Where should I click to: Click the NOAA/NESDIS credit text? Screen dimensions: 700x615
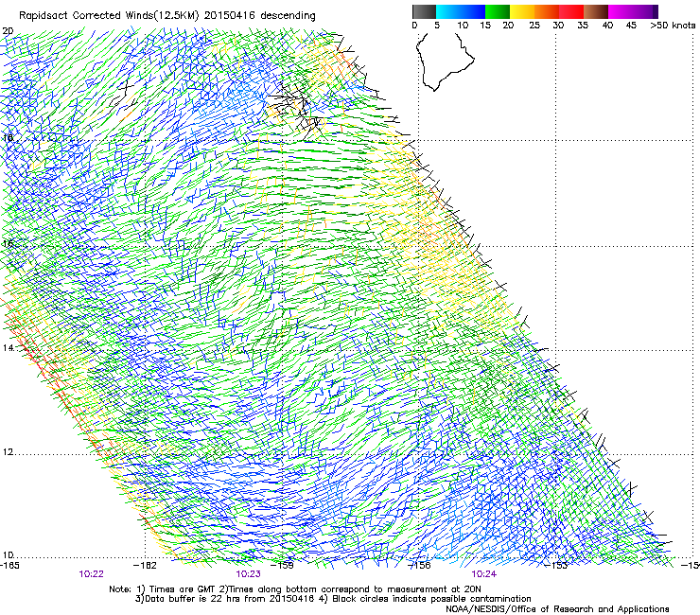tap(557, 609)
